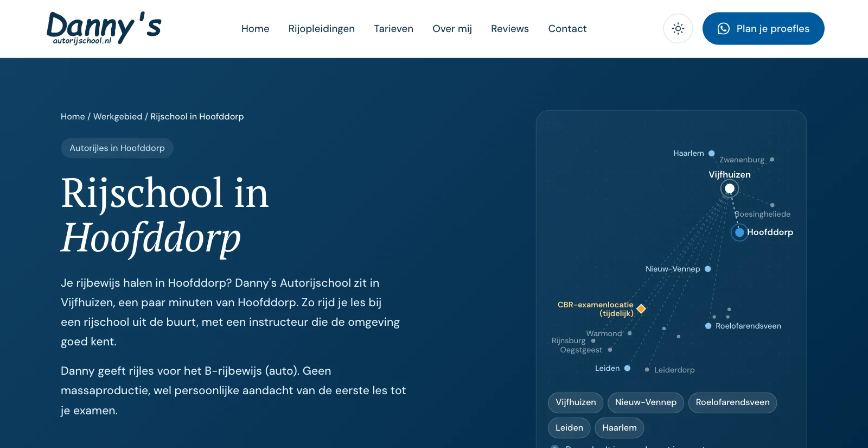The width and height of the screenshot is (868, 448).
Task: Click the Warmond map dot
Action: click(630, 333)
